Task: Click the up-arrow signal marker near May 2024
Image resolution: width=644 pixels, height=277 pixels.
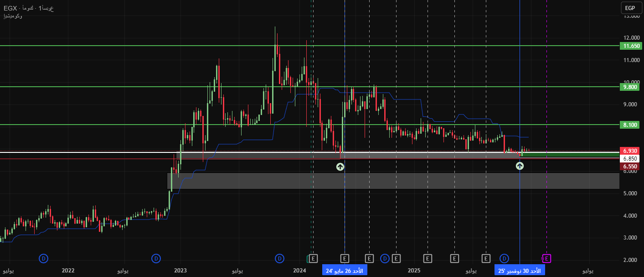Action: [340, 167]
